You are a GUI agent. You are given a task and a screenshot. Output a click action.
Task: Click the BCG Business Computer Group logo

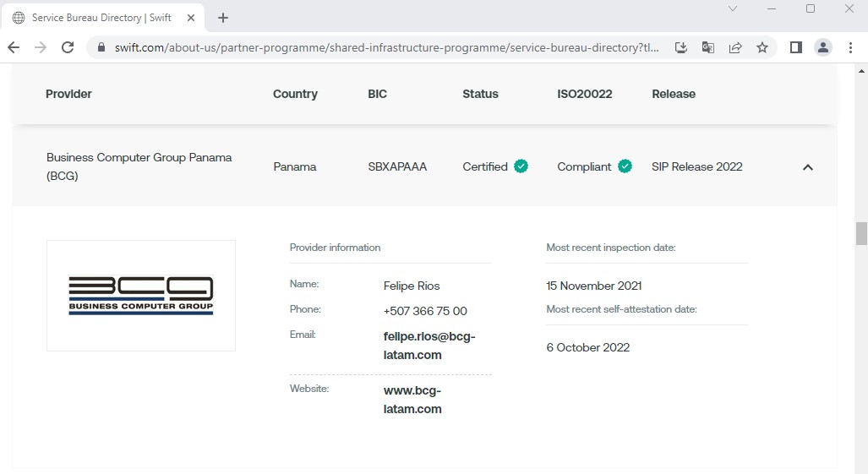point(141,296)
